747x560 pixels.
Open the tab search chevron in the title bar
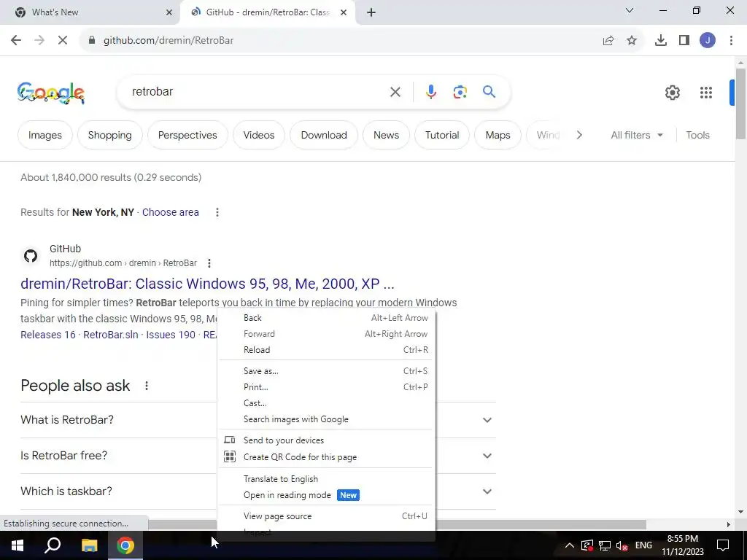coord(630,10)
